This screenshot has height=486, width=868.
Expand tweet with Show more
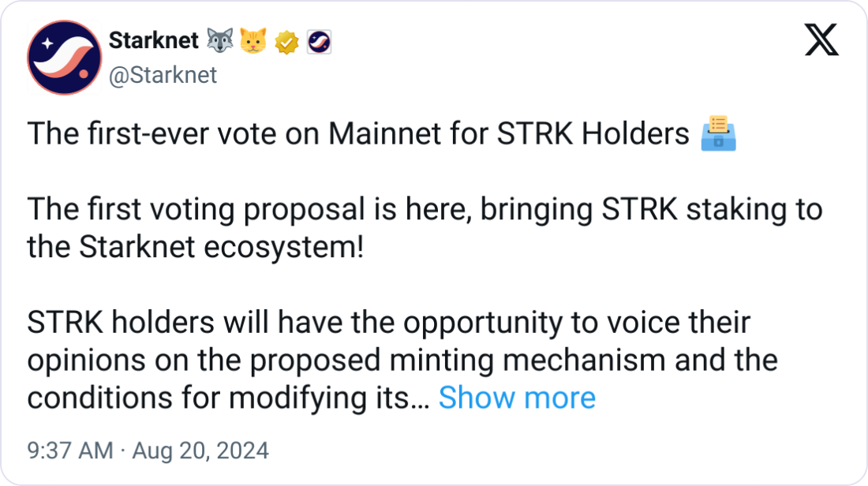[517, 398]
